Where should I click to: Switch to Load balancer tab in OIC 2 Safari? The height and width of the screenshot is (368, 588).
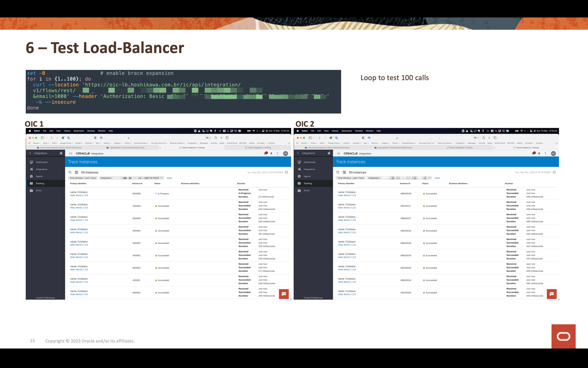coord(395,148)
